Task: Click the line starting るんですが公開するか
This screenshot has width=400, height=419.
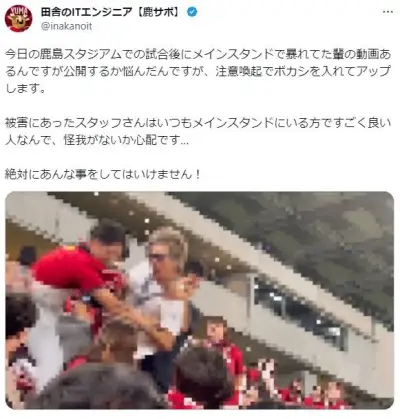Action: click(198, 71)
